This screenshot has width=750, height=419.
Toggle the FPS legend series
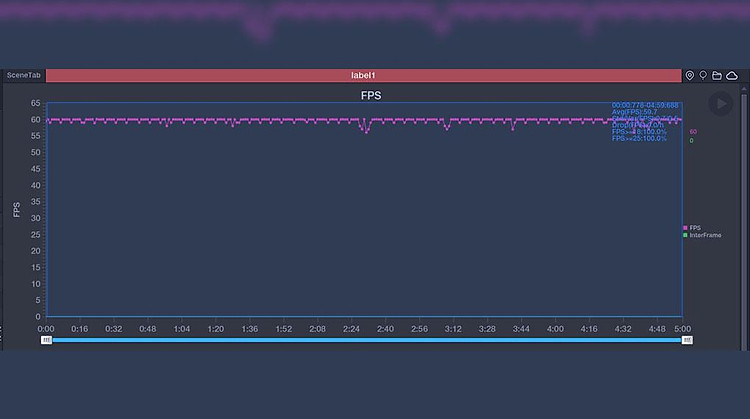693,228
